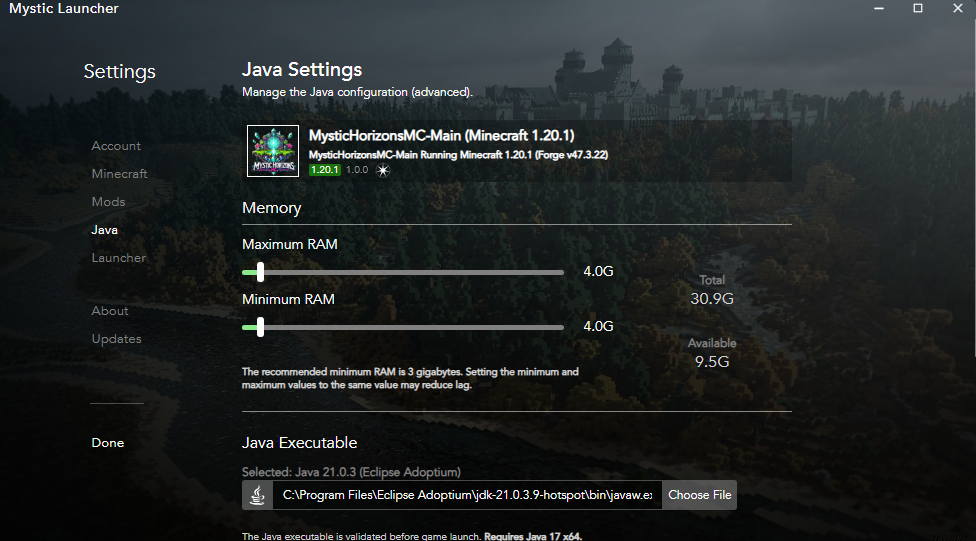The image size is (976, 541).
Task: Switch to the Mods settings tab
Action: tap(108, 202)
